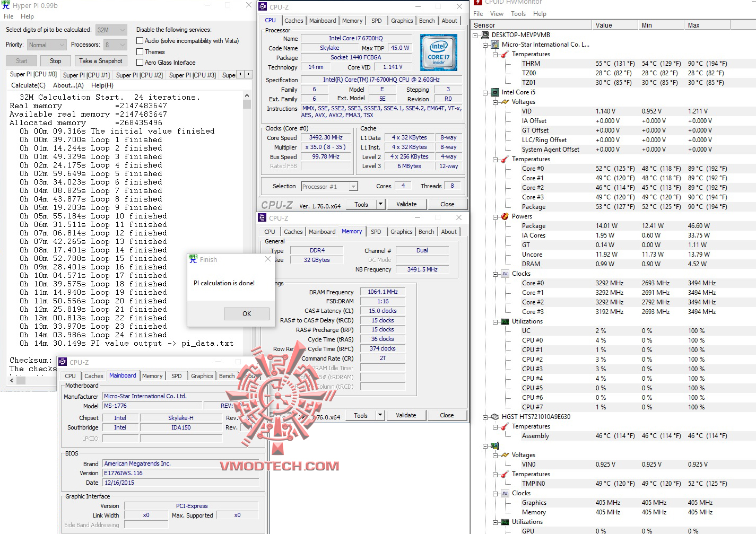
Task: Click the CPUID HWMonitor title bar icon
Action: (x=478, y=2)
